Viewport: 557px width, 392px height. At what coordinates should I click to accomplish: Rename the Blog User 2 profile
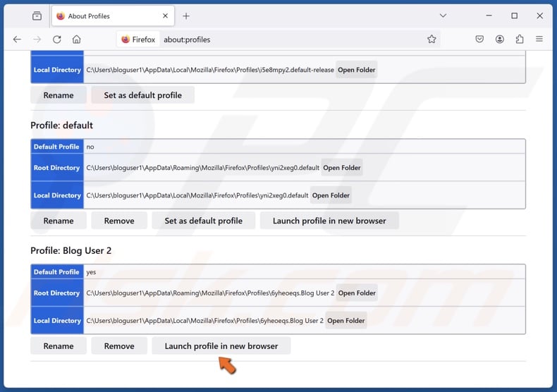59,346
